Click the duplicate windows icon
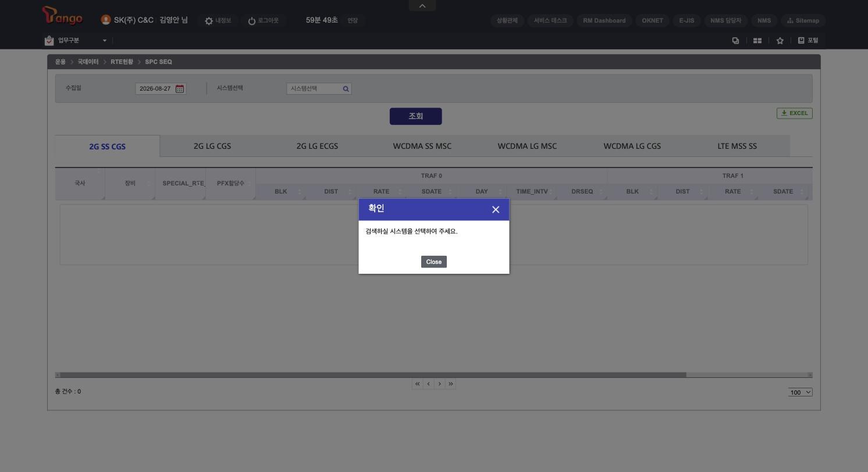The image size is (868, 472). [735, 41]
